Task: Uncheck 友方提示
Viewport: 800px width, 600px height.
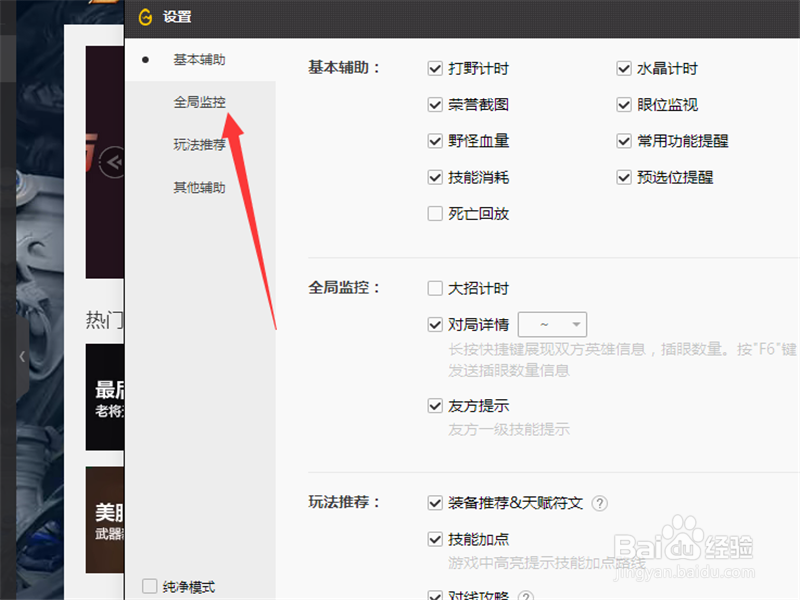Action: pyautogui.click(x=435, y=405)
